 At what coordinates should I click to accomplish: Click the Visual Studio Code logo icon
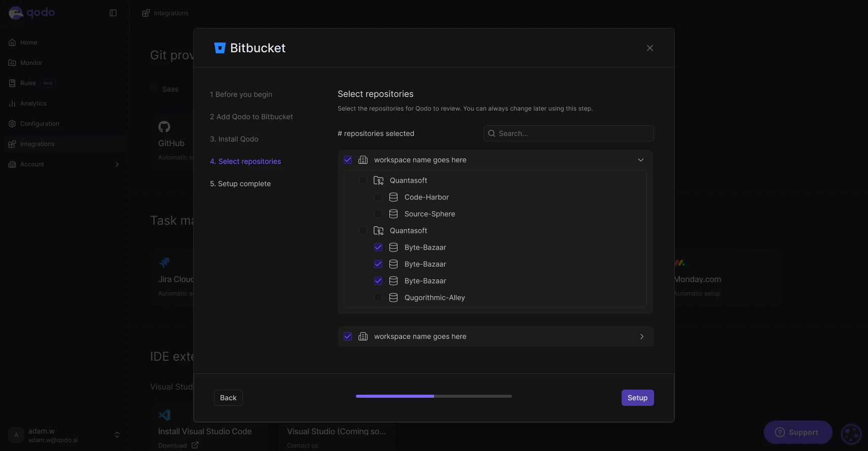164,415
